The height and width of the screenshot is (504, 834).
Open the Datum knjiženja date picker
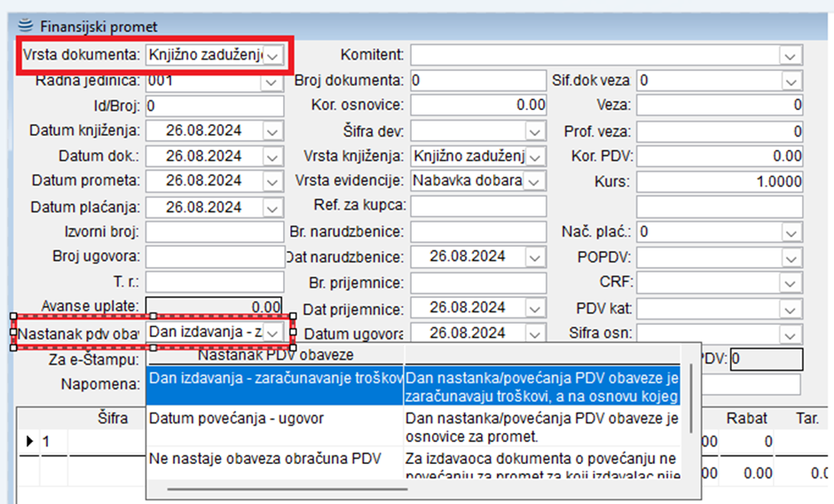coord(271,131)
